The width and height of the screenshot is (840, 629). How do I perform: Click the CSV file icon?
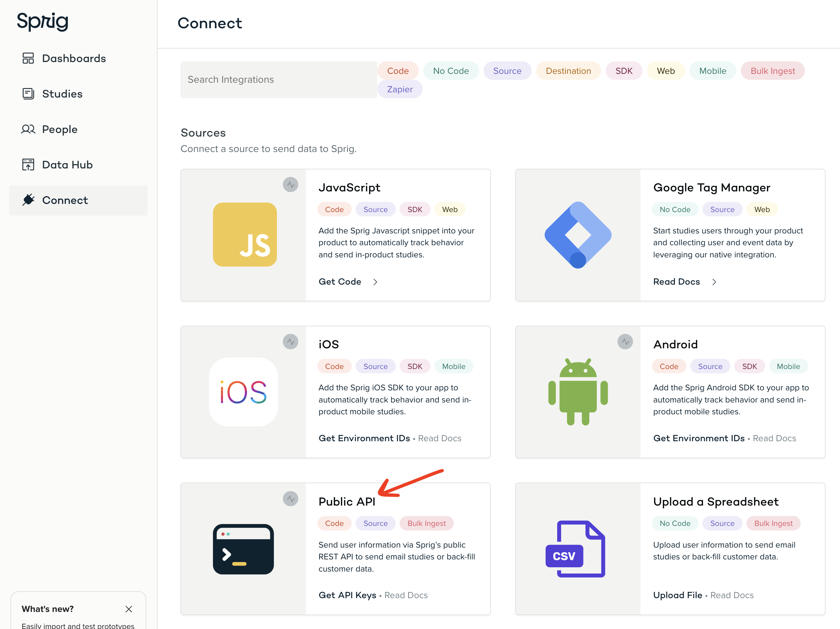pyautogui.click(x=575, y=549)
